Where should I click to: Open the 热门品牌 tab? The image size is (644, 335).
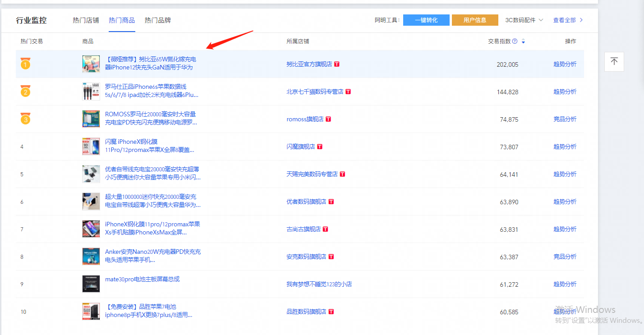(x=158, y=20)
